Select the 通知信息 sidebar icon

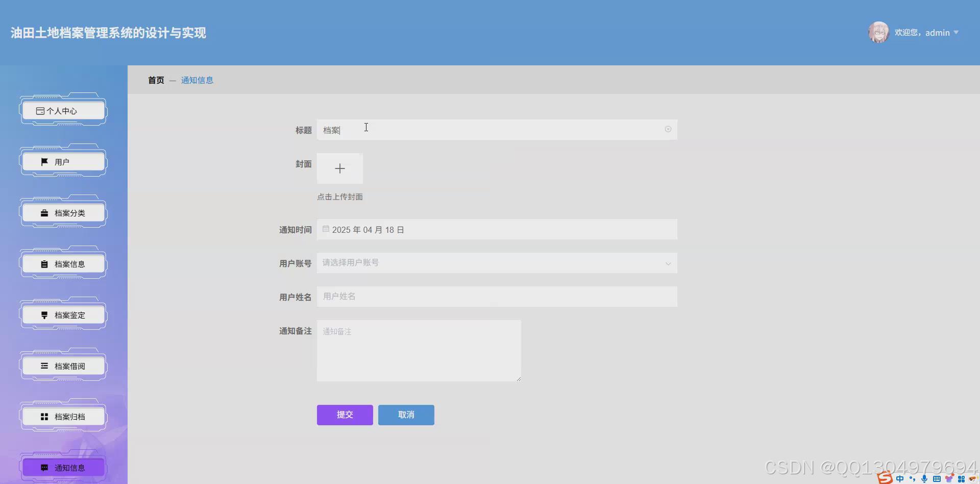tap(62, 467)
